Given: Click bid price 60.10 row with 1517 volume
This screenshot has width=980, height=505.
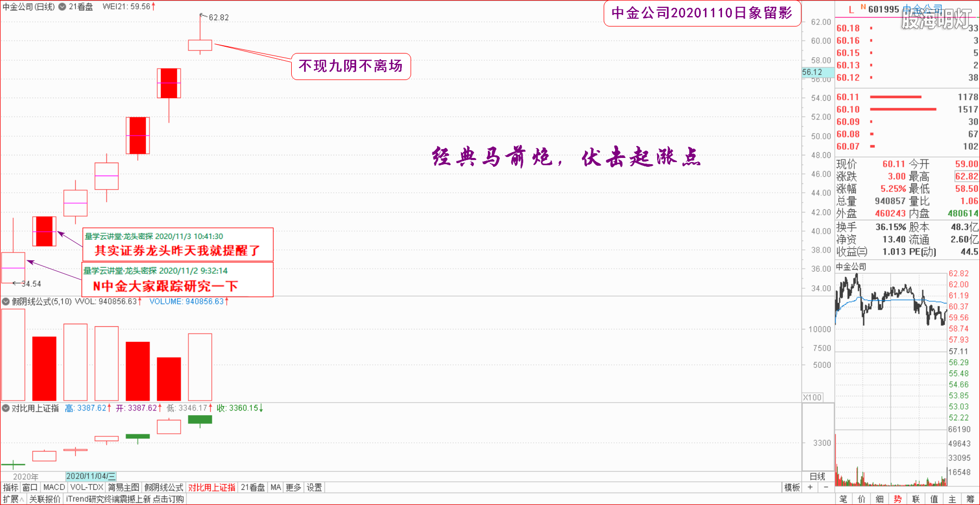Looking at the screenshot, I should 907,110.
